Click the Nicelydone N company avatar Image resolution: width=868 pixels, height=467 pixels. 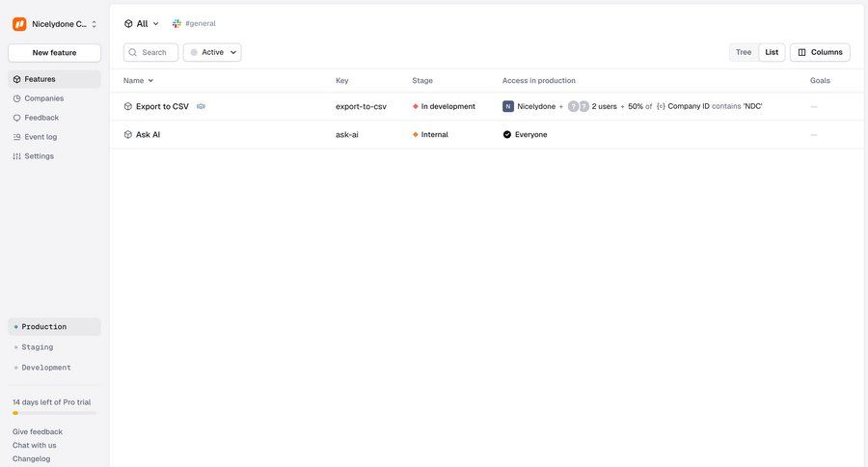point(508,106)
